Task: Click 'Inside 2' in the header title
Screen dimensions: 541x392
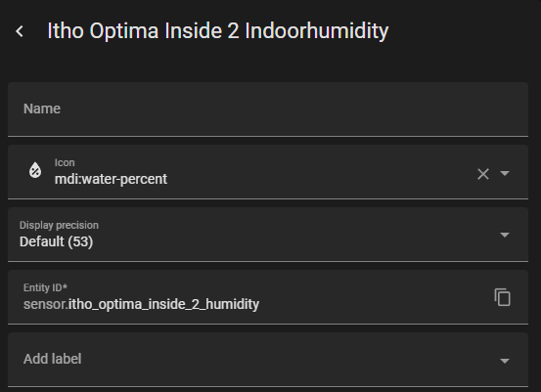Action: [202, 31]
